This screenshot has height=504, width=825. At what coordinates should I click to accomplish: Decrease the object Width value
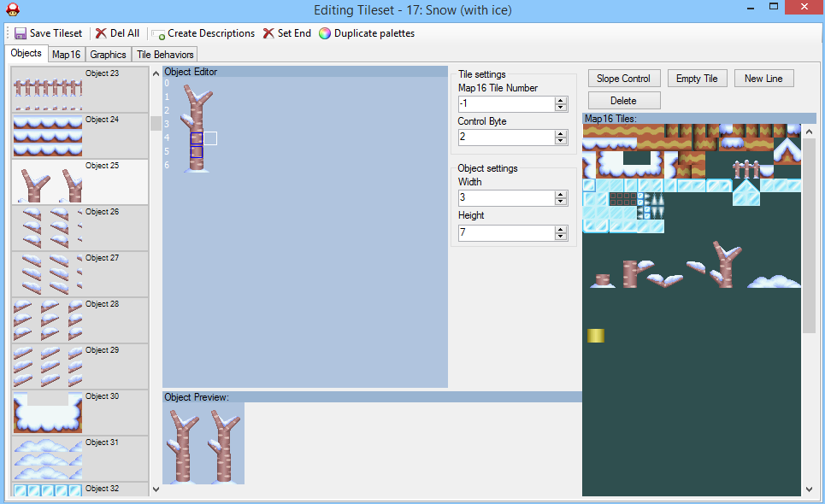[x=561, y=202]
